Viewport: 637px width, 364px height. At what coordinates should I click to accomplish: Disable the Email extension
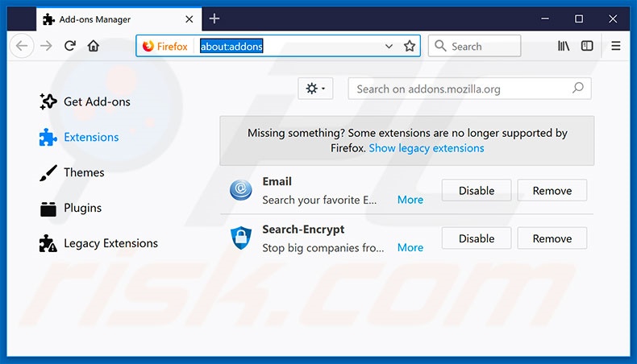pyautogui.click(x=477, y=190)
